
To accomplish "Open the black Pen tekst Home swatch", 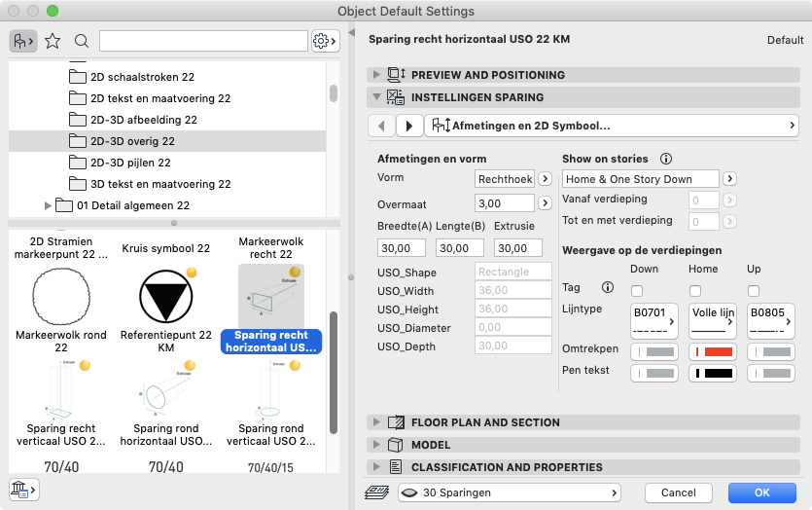I will coord(713,373).
